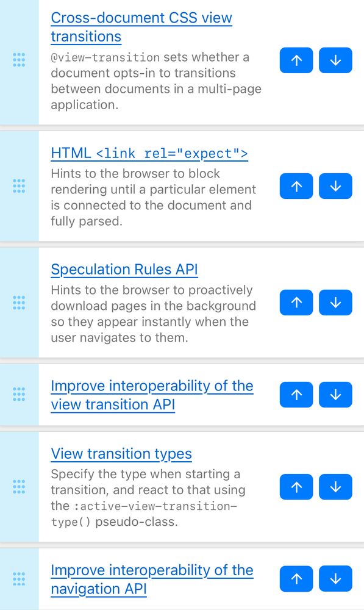The image size is (364, 610).
Task: Downvote "View transition types"
Action: [335, 487]
